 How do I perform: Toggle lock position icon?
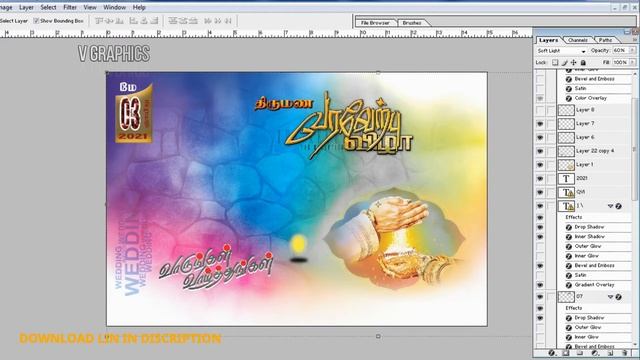tap(573, 62)
